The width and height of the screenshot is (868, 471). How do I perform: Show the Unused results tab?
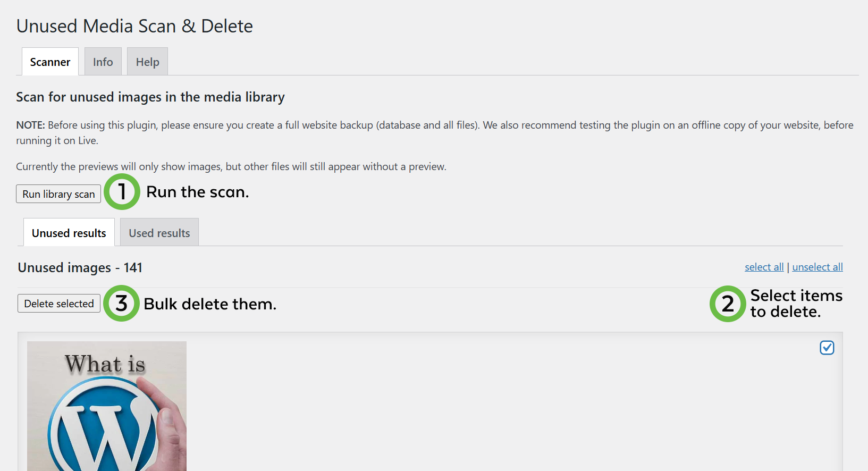click(x=69, y=233)
